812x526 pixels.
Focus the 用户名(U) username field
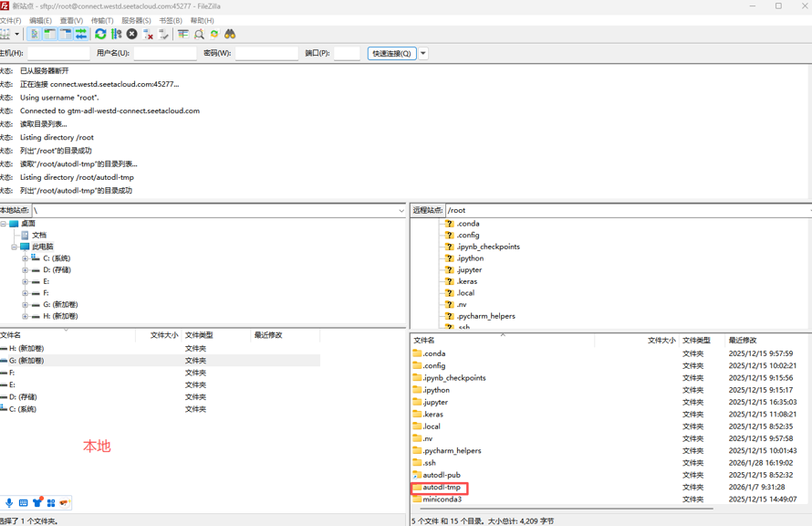click(x=165, y=53)
